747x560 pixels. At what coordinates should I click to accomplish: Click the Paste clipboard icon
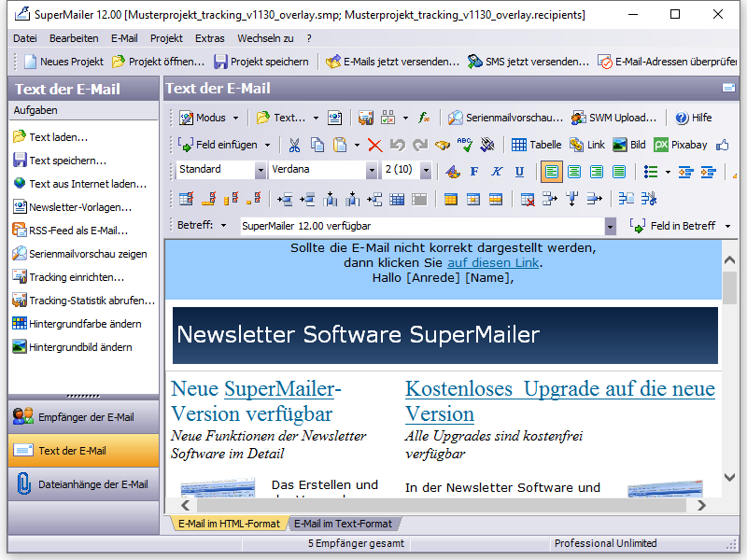coord(340,145)
